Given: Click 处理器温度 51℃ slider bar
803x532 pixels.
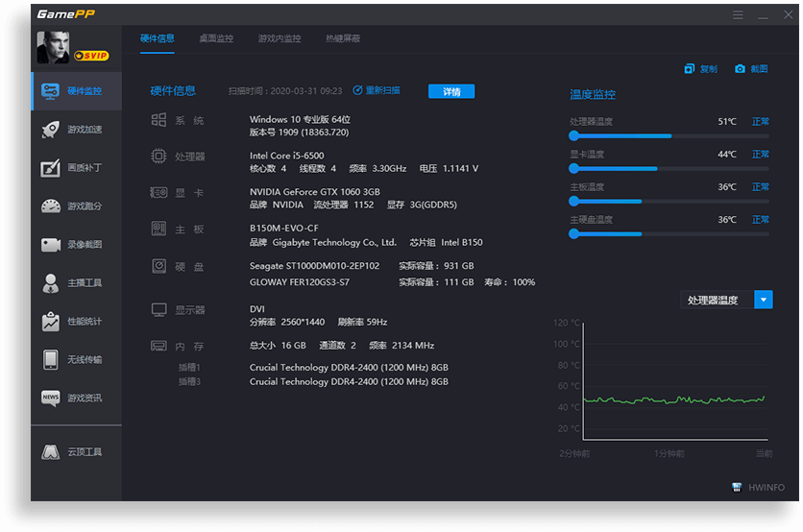Looking at the screenshot, I should click(x=669, y=135).
